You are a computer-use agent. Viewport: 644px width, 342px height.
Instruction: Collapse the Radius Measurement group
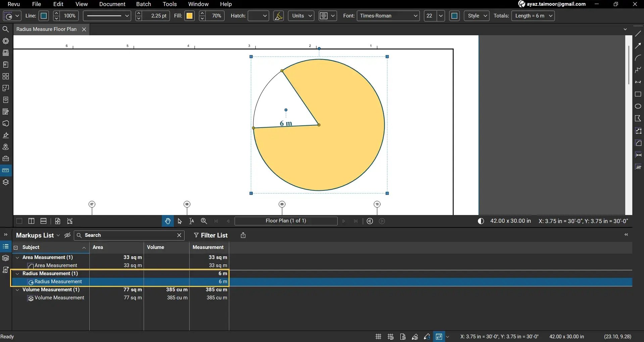pyautogui.click(x=17, y=273)
